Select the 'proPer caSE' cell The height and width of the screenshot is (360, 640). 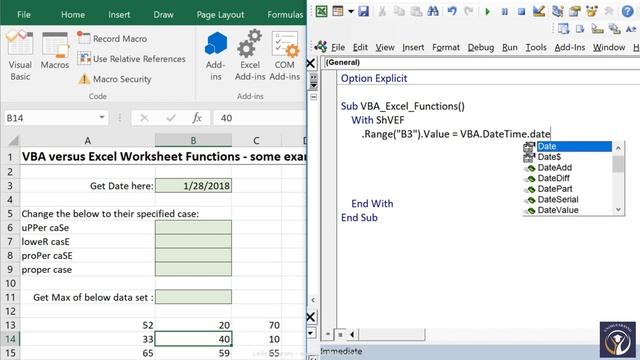tap(87, 256)
